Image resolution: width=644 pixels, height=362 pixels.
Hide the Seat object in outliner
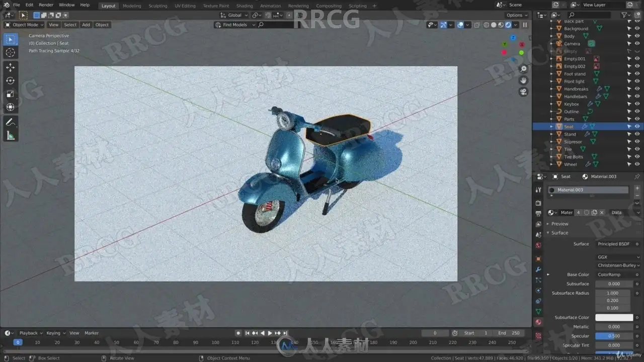637,127
